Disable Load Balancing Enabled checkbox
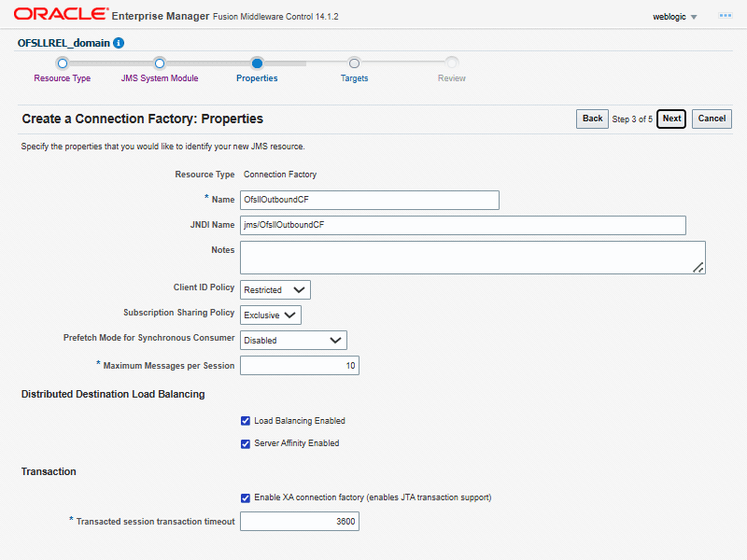Image resolution: width=747 pixels, height=560 pixels. [x=246, y=421]
